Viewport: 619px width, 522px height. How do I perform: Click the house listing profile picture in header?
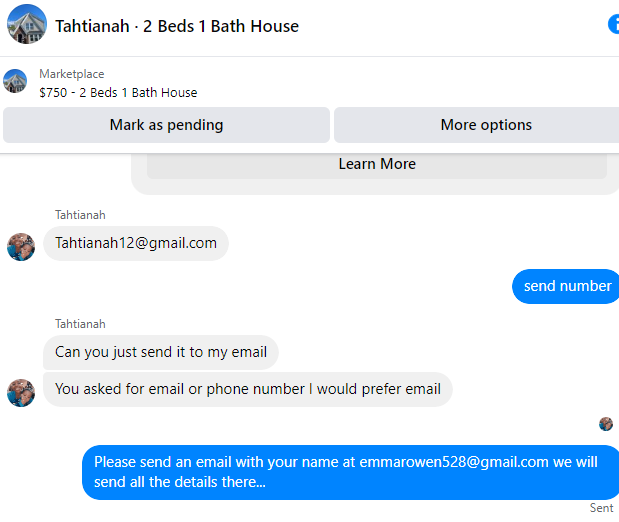point(27,25)
